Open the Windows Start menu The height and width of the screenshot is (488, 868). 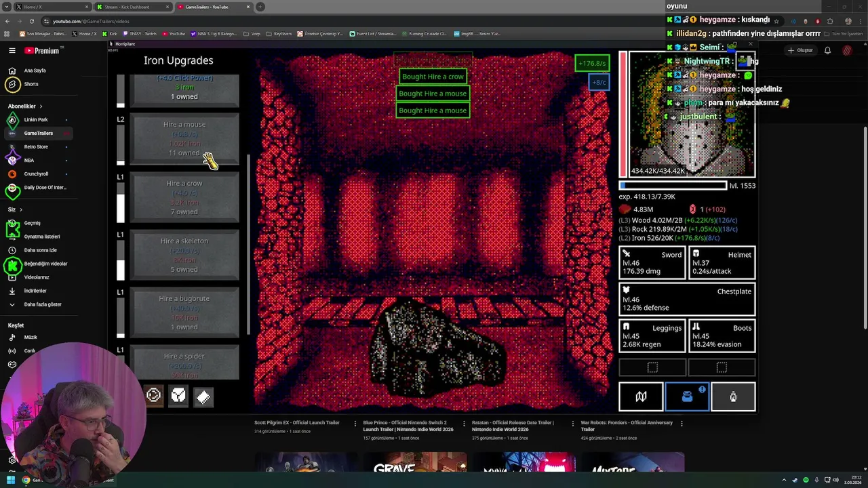(x=11, y=480)
